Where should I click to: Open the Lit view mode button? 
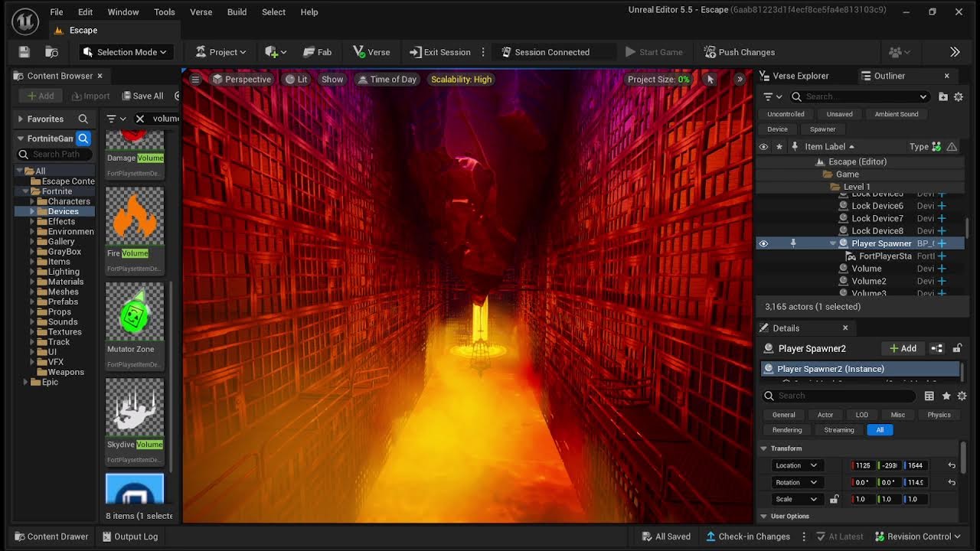(296, 80)
